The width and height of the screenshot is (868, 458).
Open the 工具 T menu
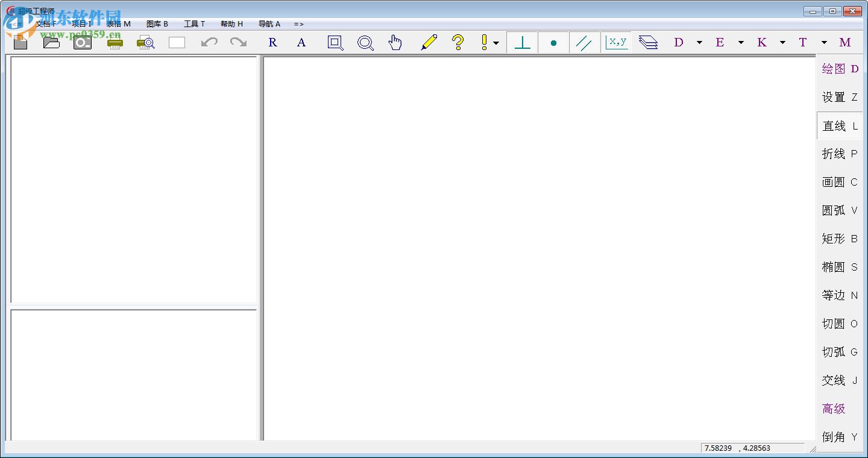(194, 24)
